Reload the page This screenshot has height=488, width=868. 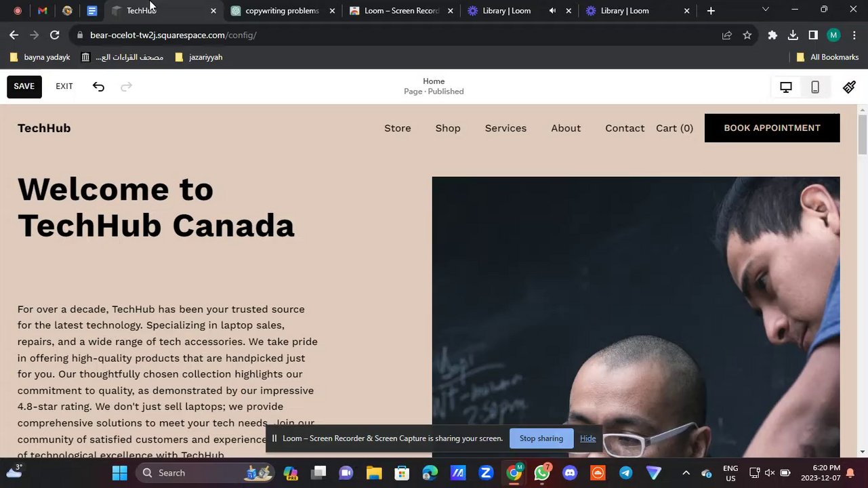(55, 35)
